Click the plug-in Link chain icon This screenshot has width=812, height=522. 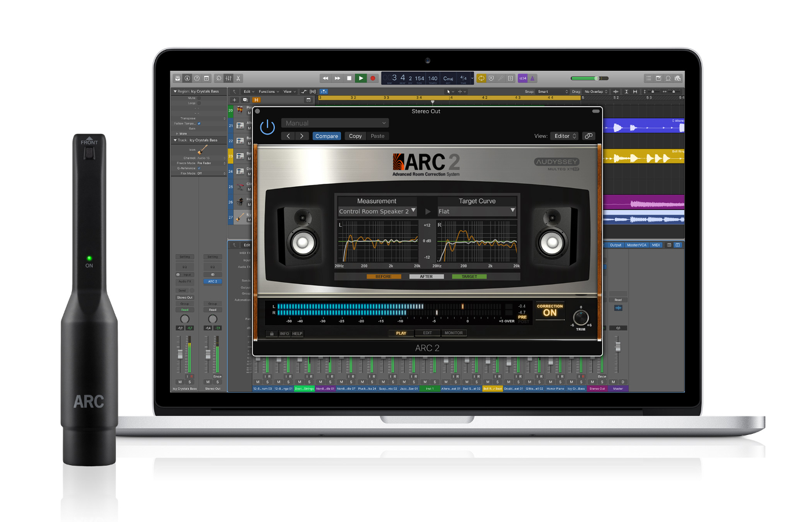click(589, 136)
